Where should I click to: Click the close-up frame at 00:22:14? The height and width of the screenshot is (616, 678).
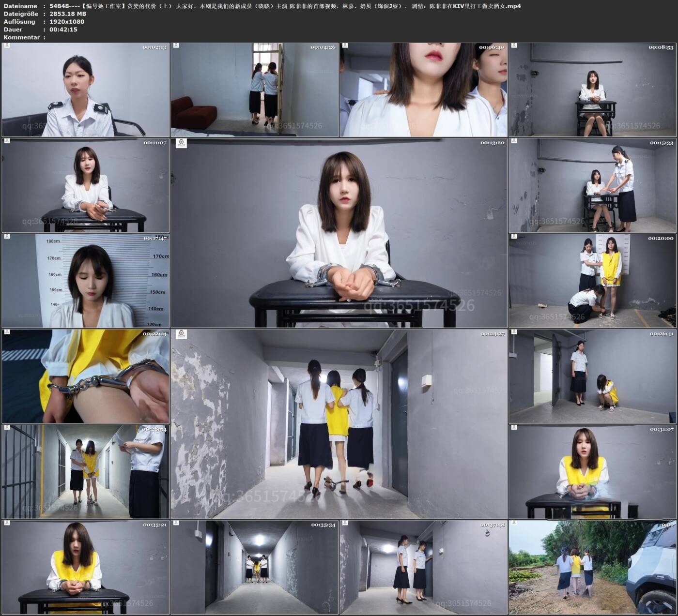(86, 376)
